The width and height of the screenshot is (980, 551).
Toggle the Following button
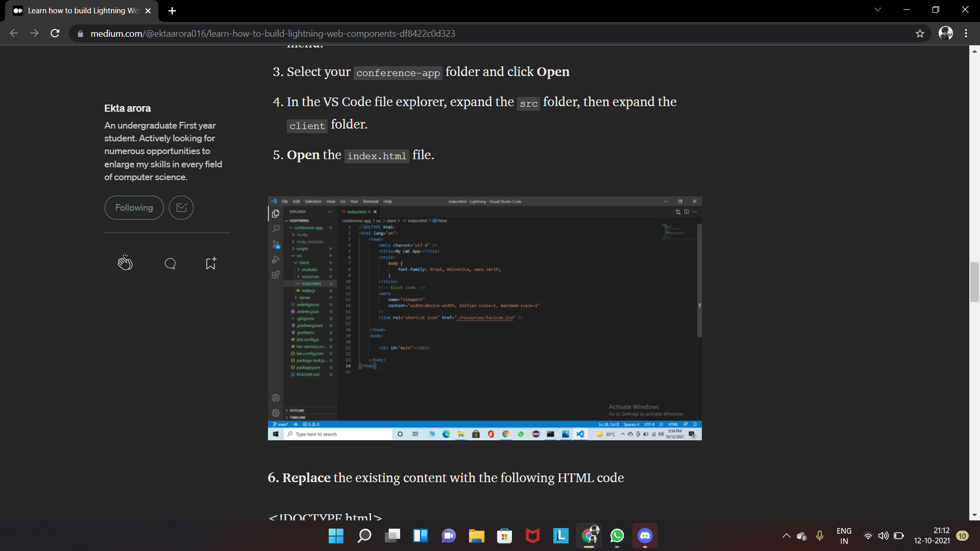tap(134, 208)
